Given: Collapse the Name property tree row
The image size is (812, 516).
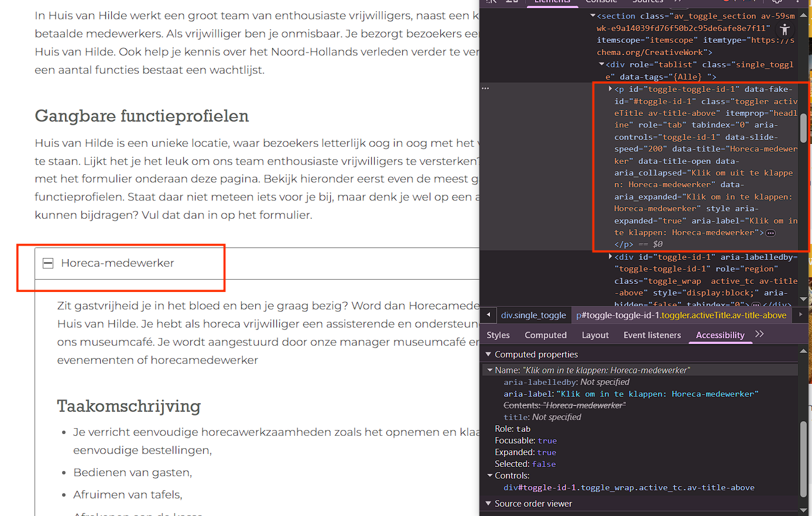Looking at the screenshot, I should 489,370.
